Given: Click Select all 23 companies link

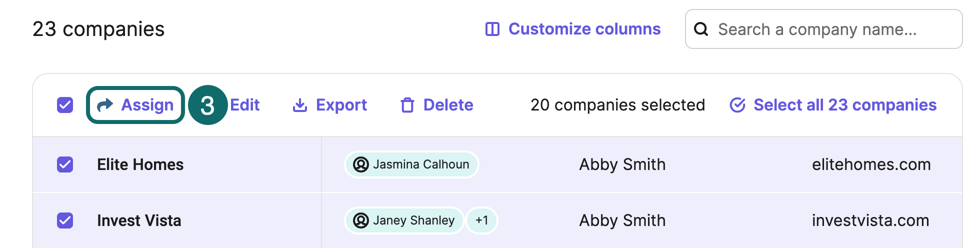Looking at the screenshot, I should click(845, 105).
